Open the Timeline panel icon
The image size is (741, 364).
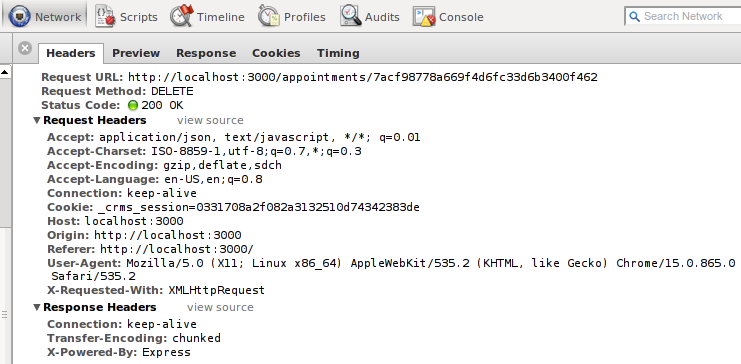tap(182, 17)
